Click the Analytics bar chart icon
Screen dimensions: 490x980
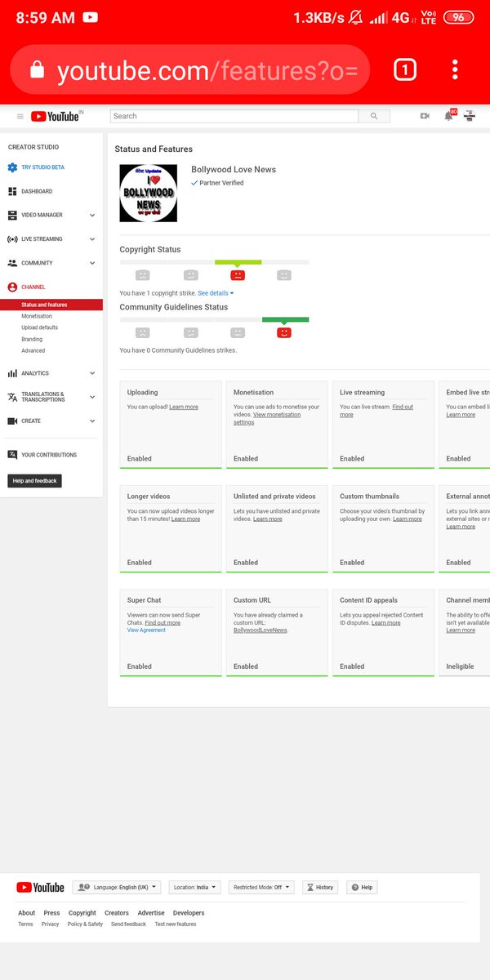[12, 373]
